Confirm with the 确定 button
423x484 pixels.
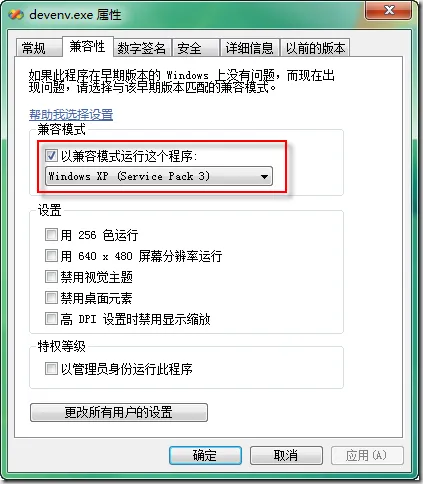[x=205, y=455]
